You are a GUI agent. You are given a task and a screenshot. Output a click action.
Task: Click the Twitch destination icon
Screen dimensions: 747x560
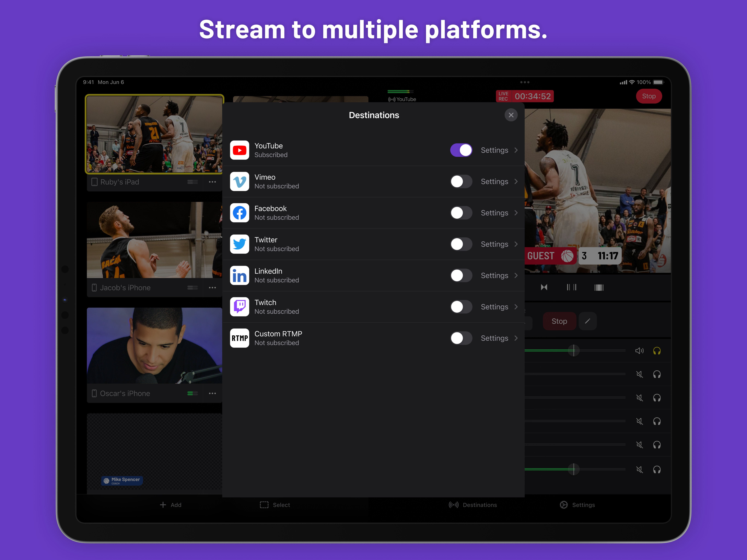pyautogui.click(x=239, y=307)
